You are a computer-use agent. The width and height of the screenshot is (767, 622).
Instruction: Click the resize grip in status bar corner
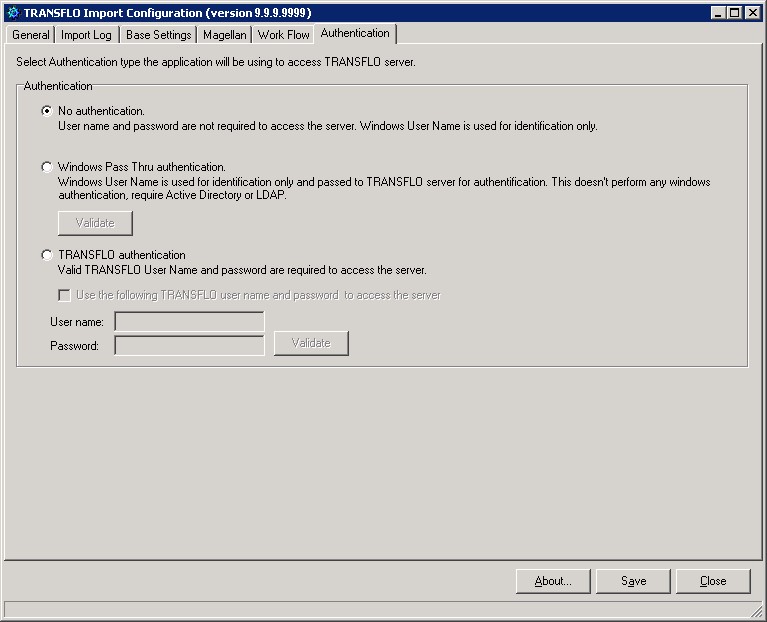coord(756,611)
